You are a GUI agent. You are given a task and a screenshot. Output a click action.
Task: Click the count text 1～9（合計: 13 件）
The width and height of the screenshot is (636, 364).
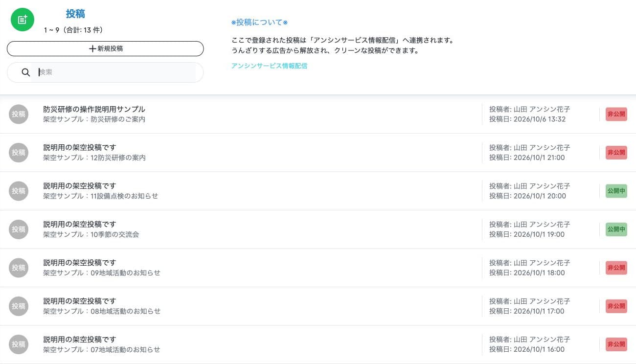click(73, 30)
